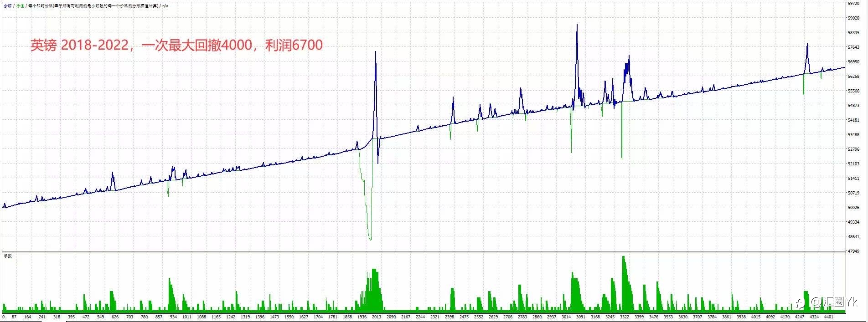Click the 49334 value on price axis

tap(853, 222)
